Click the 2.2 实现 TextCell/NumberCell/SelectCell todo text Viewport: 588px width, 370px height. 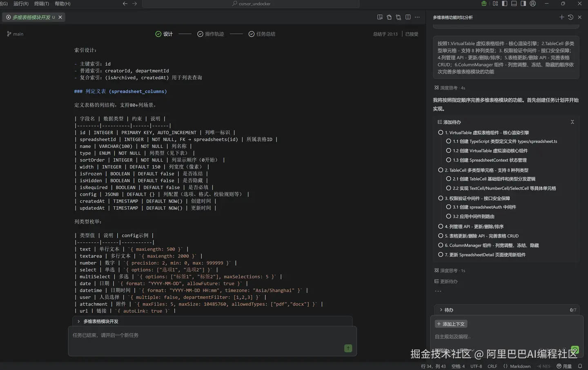pos(504,188)
